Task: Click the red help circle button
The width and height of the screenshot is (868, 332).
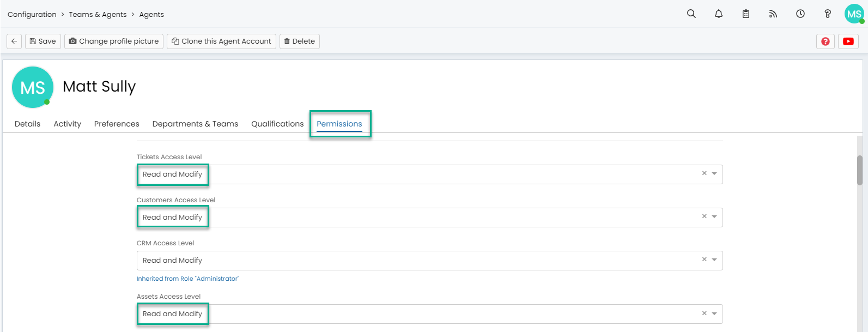Action: coord(825,41)
